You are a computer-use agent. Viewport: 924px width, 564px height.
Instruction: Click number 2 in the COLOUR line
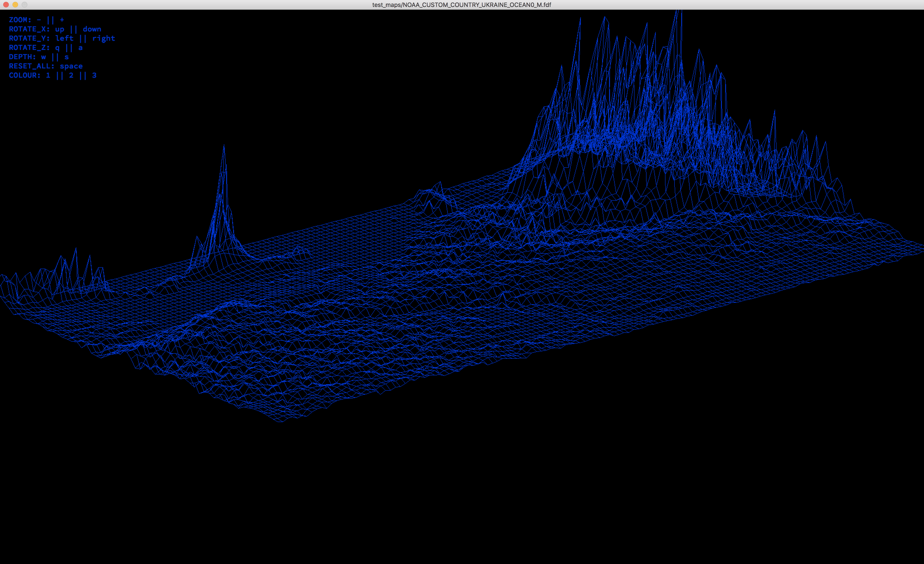[x=71, y=75]
